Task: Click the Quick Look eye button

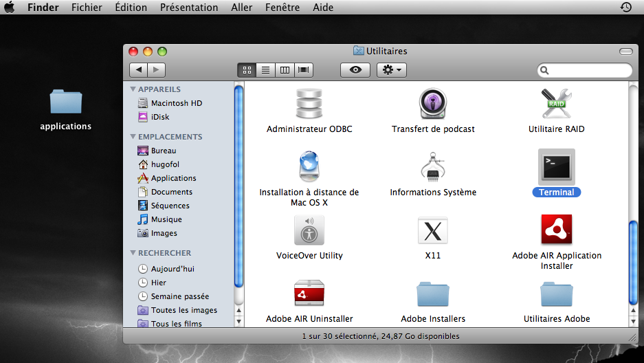Action: click(355, 70)
